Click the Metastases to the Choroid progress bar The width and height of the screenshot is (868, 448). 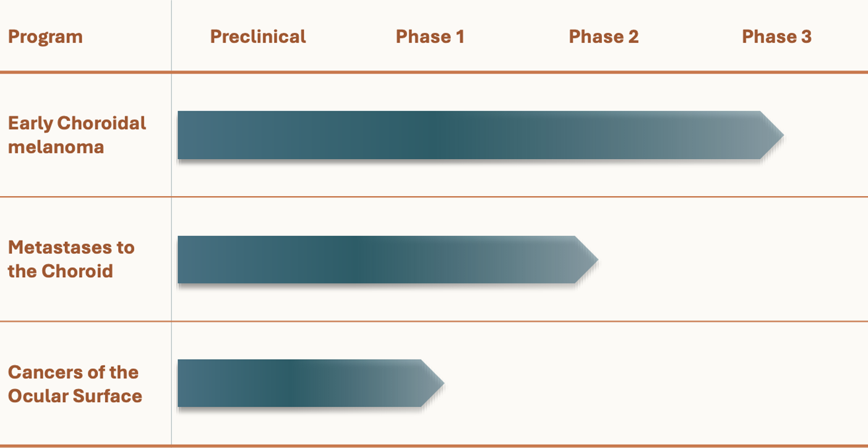pyautogui.click(x=388, y=260)
